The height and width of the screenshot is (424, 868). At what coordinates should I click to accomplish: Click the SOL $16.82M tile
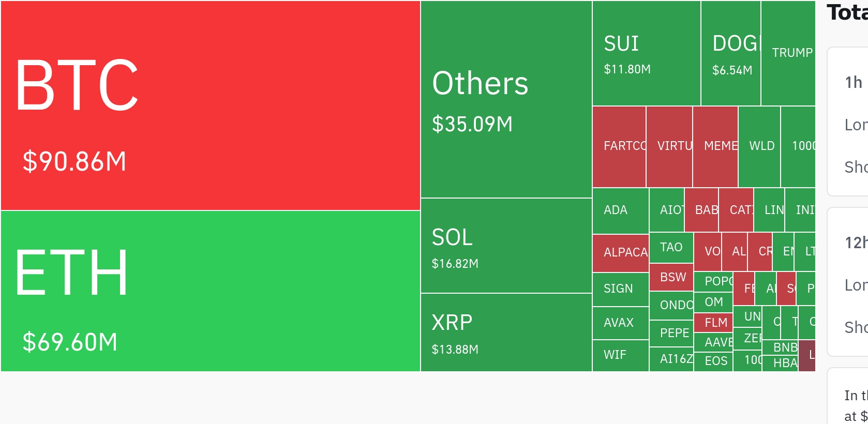(506, 246)
